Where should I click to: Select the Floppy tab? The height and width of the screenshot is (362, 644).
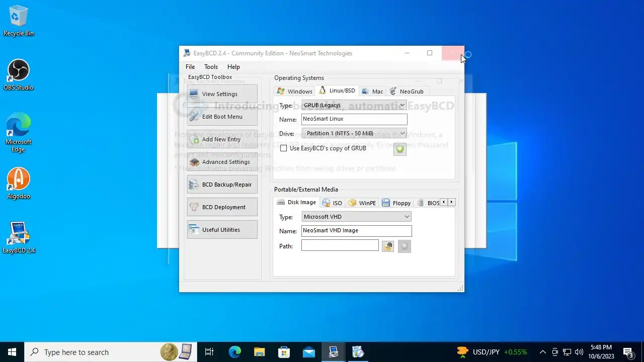(x=396, y=203)
